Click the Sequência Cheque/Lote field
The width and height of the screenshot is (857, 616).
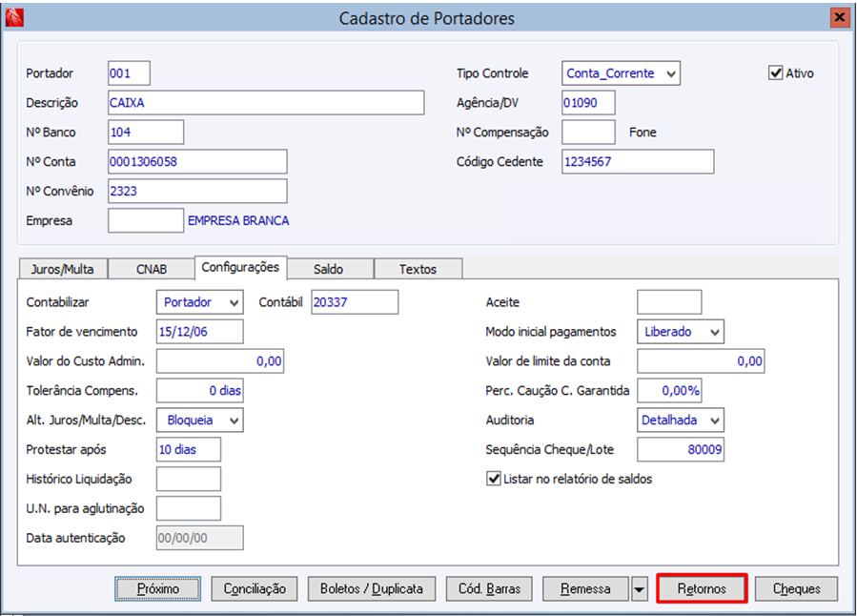[681, 450]
